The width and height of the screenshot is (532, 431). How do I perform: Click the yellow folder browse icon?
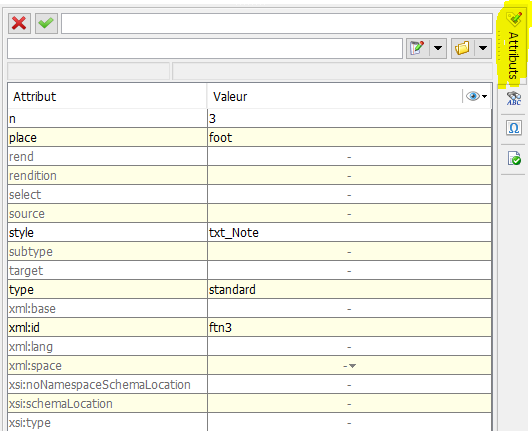point(462,48)
